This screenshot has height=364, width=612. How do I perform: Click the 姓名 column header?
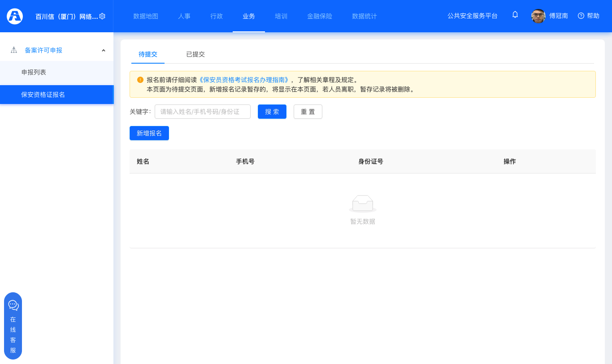point(143,161)
